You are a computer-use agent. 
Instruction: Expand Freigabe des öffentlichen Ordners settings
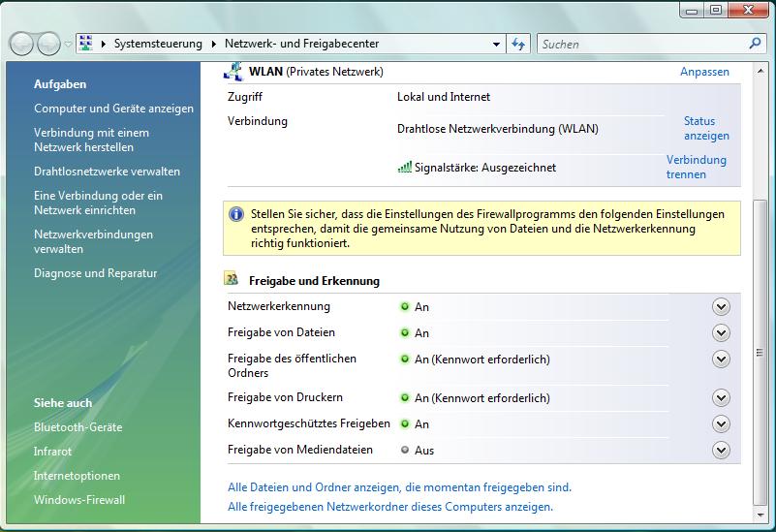click(x=721, y=360)
